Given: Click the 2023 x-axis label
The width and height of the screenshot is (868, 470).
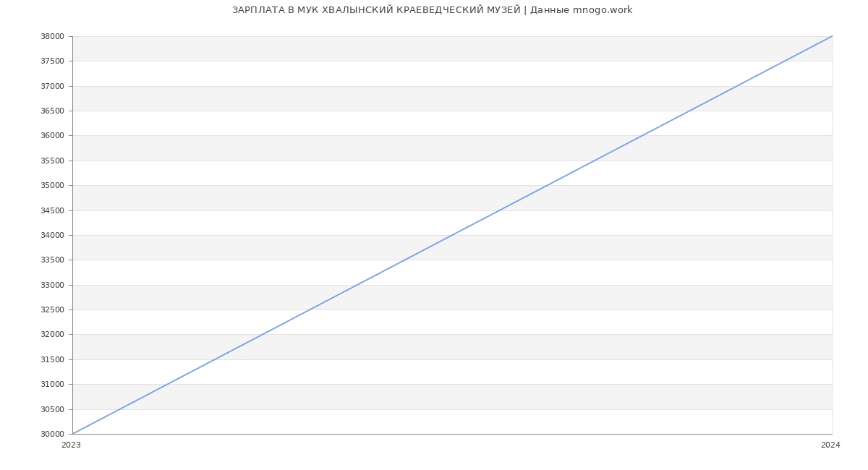Looking at the screenshot, I should (71, 445).
